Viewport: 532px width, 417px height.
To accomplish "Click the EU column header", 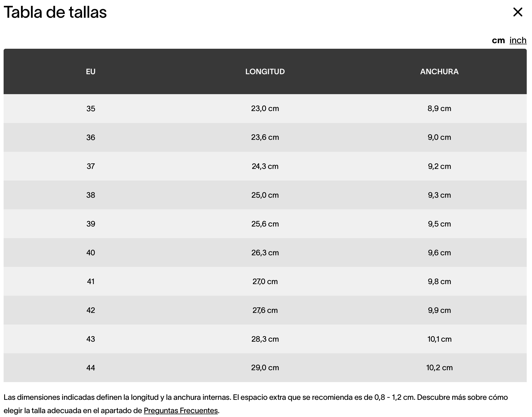I will click(91, 72).
